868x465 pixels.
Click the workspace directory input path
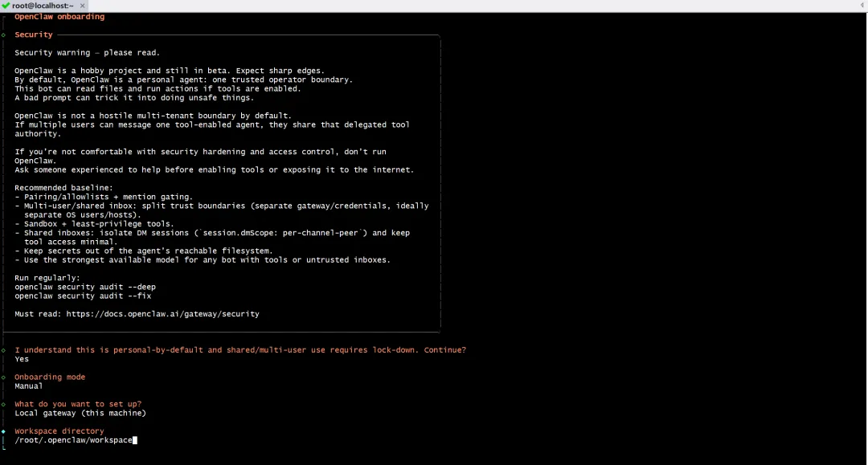[x=74, y=440]
